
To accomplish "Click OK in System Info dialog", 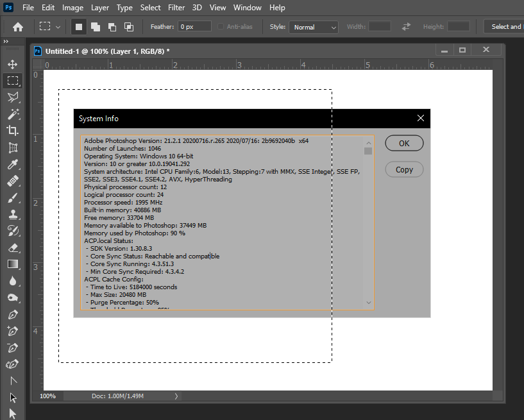I will click(x=404, y=144).
